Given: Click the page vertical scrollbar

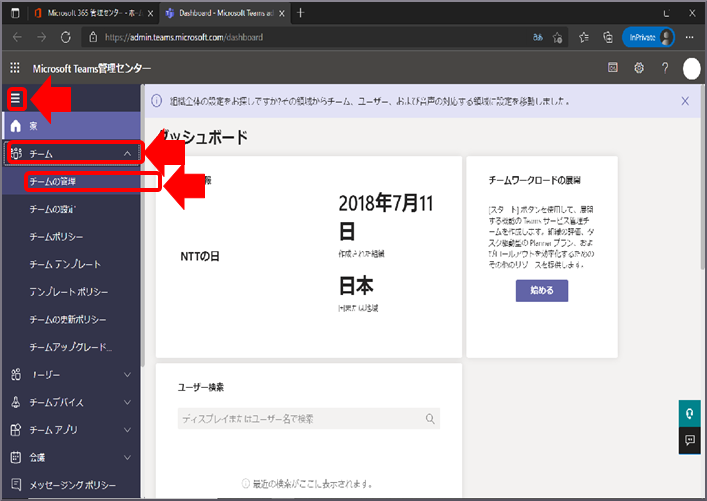Looking at the screenshot, I should [x=704, y=178].
